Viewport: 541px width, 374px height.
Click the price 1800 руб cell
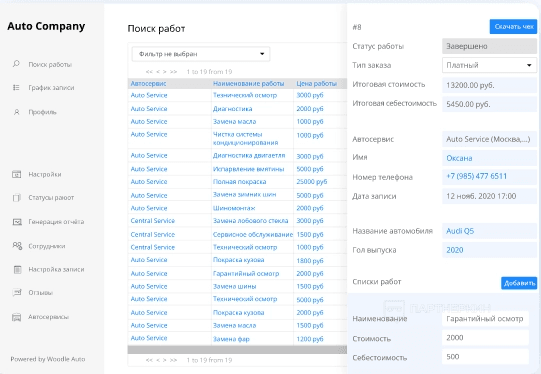pyautogui.click(x=310, y=260)
